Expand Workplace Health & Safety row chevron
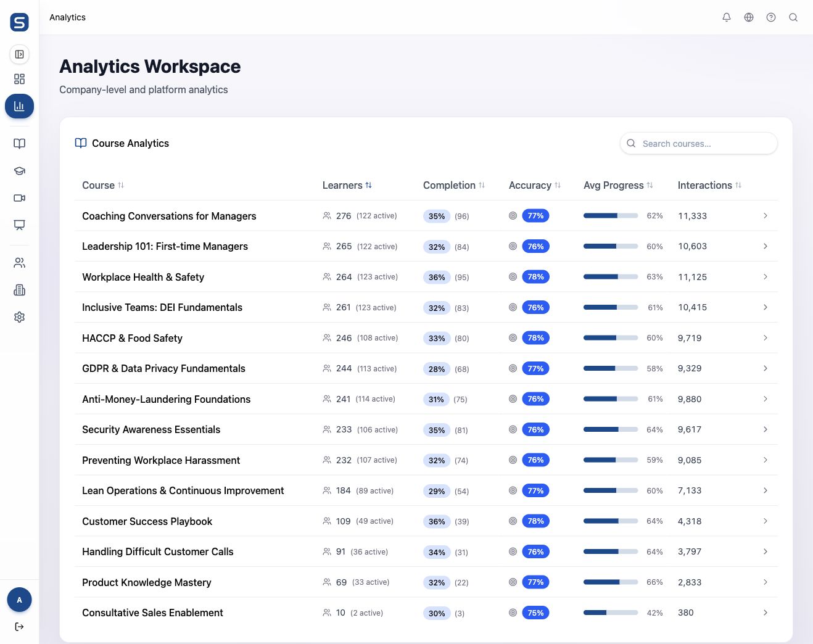This screenshot has width=813, height=644. (766, 277)
